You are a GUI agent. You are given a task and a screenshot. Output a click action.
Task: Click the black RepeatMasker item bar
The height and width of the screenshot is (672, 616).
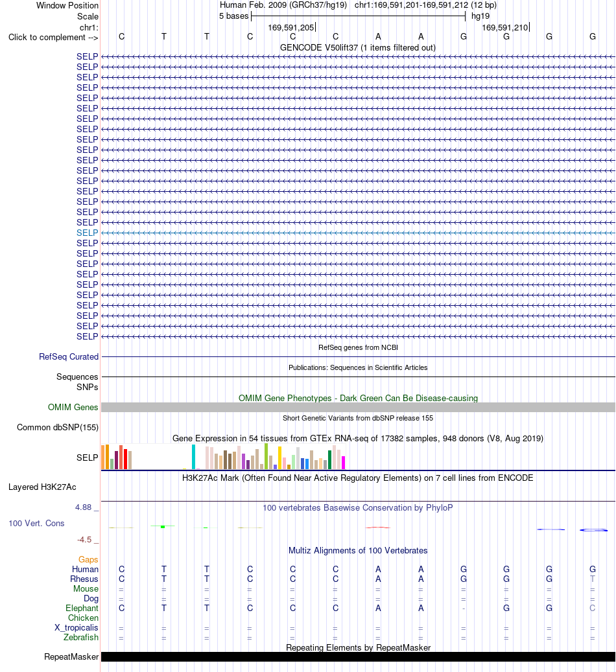pos(358,657)
